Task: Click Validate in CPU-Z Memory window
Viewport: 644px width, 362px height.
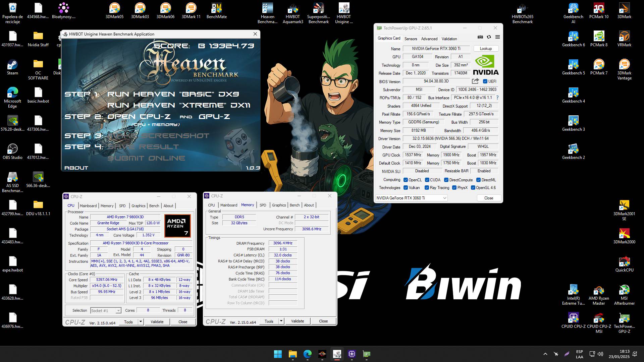Action: coord(298,321)
